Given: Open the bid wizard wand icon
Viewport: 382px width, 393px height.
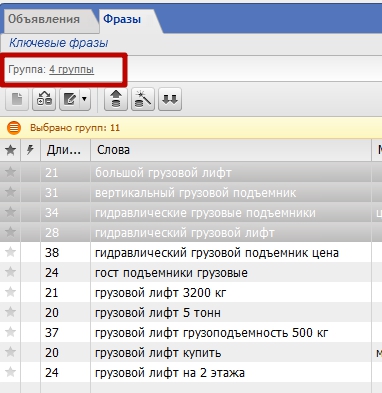Looking at the screenshot, I should (x=143, y=99).
